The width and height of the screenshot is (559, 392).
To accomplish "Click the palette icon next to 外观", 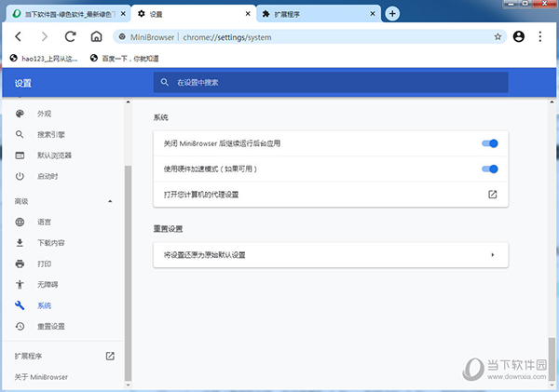I will pos(20,114).
